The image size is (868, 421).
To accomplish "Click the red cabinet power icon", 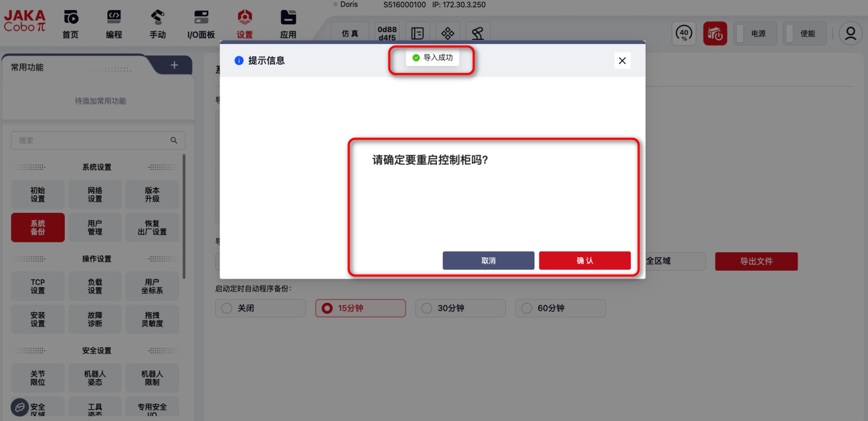I will pos(715,34).
